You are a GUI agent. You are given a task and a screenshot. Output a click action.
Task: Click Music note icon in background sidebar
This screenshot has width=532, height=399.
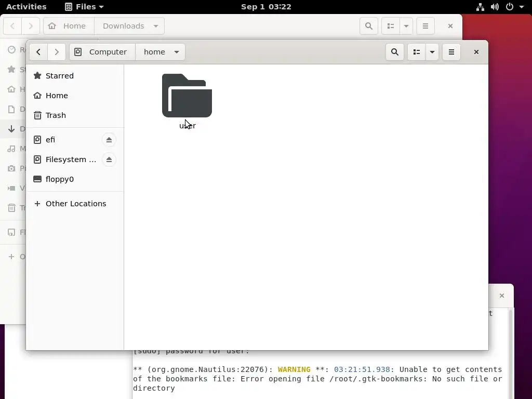[11, 149]
